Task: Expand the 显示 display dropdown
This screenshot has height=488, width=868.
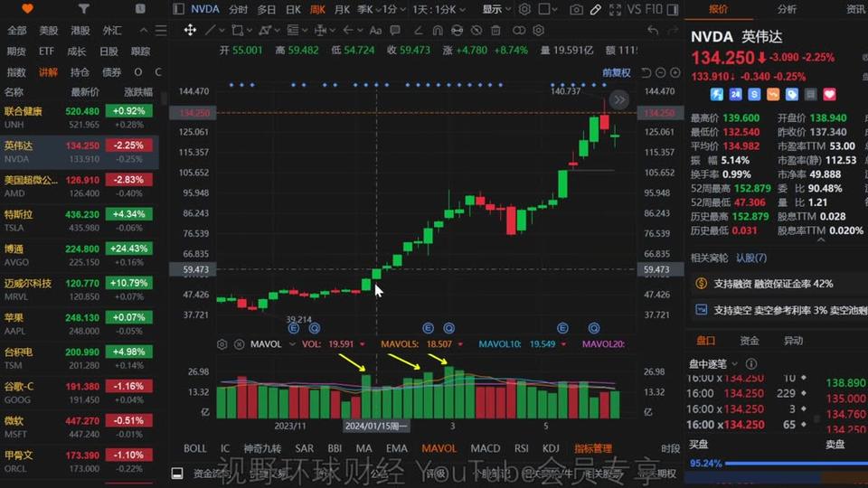Action: 496,9
